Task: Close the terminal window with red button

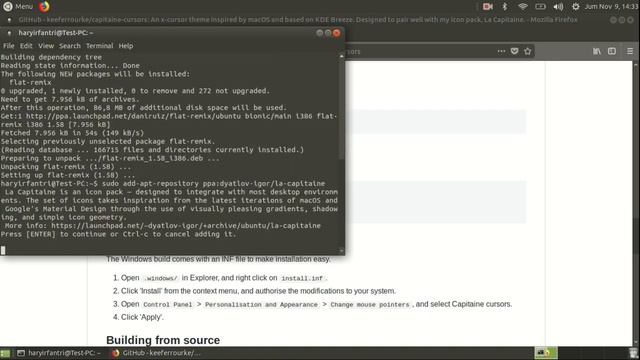Action: [337, 33]
